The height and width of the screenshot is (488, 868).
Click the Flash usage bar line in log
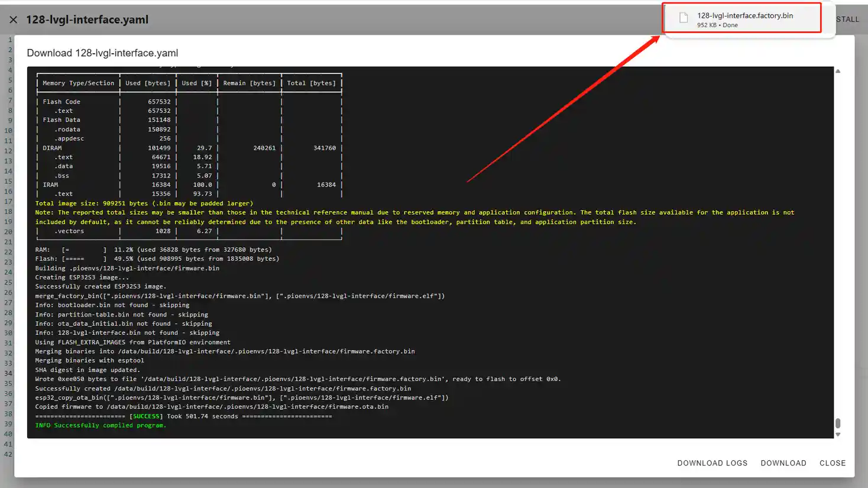click(x=157, y=259)
